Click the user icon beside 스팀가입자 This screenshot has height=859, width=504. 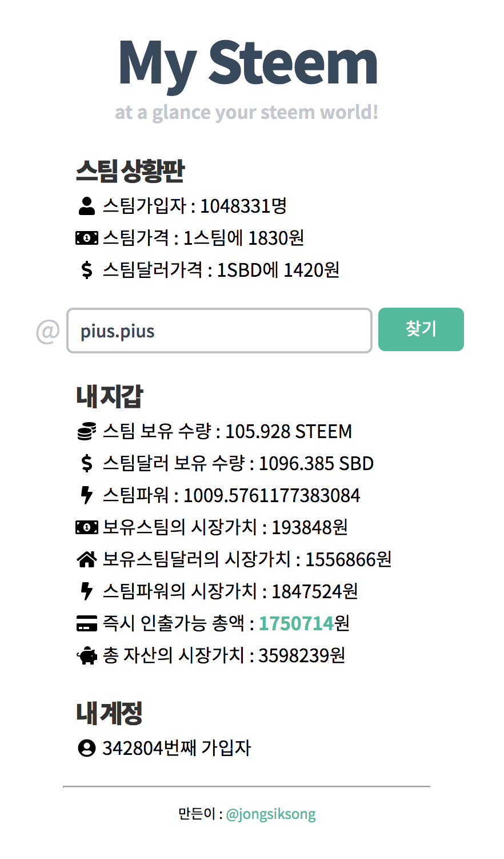tap(86, 206)
